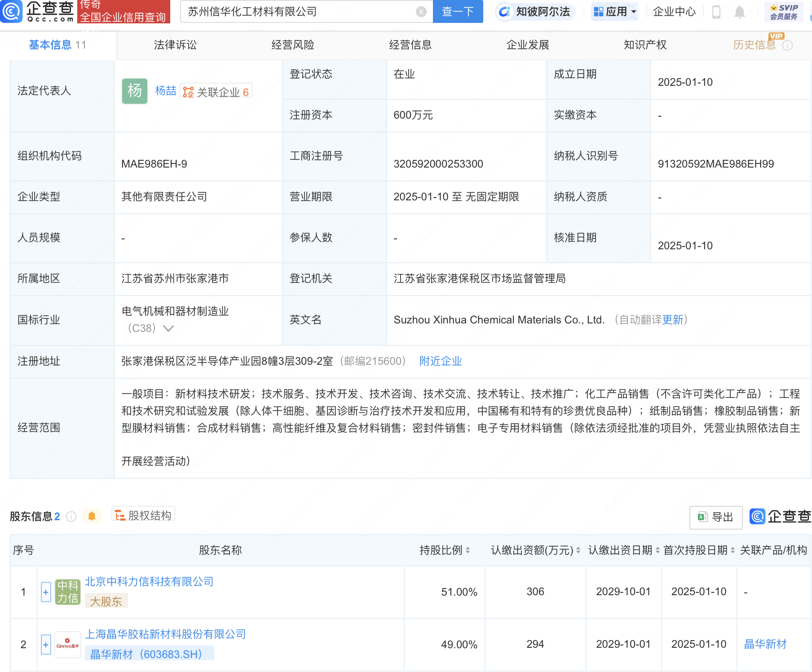Open 股权结构 equity structure view
This screenshot has width=812, height=672.
pyautogui.click(x=143, y=515)
